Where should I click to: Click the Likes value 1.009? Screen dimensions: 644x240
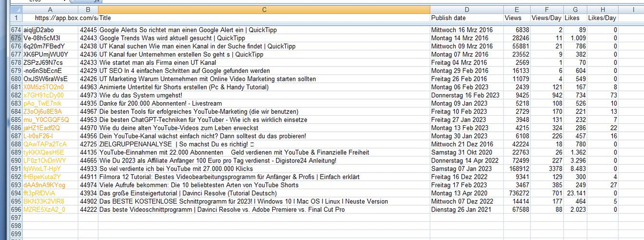coord(578,38)
